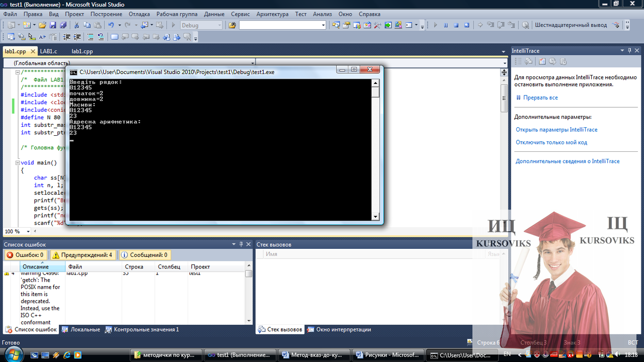Image resolution: width=644 pixels, height=362 pixels.
Task: Open editor tab list dropdown arrow
Action: click(x=504, y=51)
